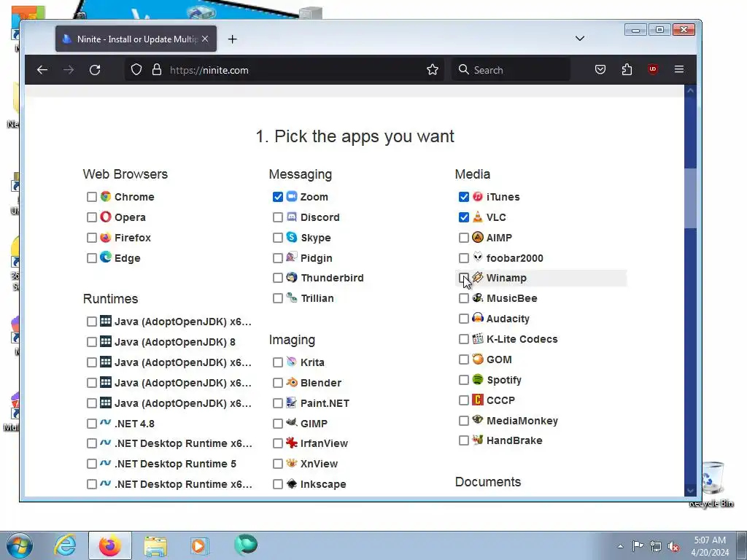Launch Windows Media Player from taskbar
The image size is (747, 560).
pos(199,545)
